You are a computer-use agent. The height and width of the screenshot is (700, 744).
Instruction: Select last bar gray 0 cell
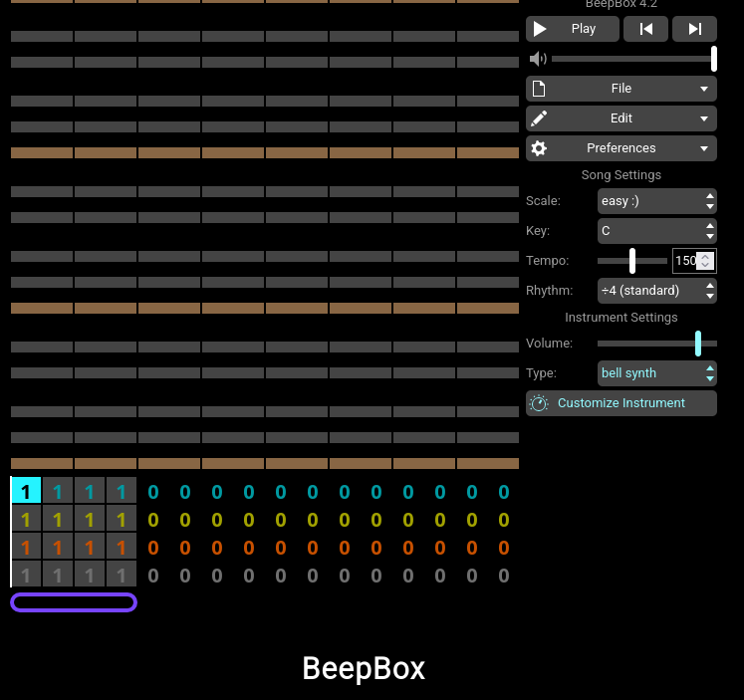503,576
